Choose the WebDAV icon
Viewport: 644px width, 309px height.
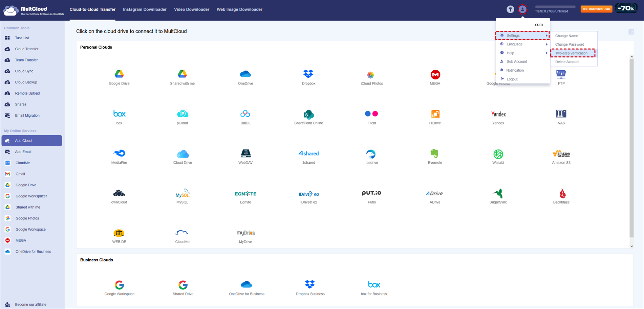245,153
